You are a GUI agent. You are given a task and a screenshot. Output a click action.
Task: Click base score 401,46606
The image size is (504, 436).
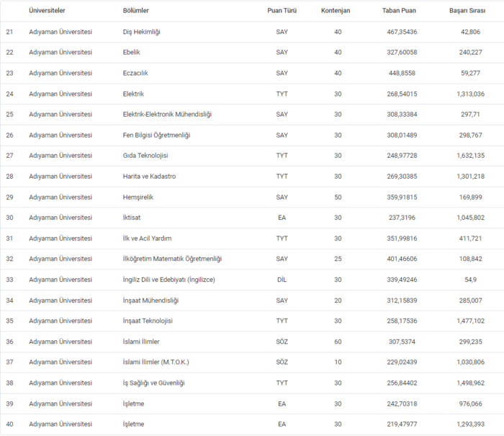point(402,259)
